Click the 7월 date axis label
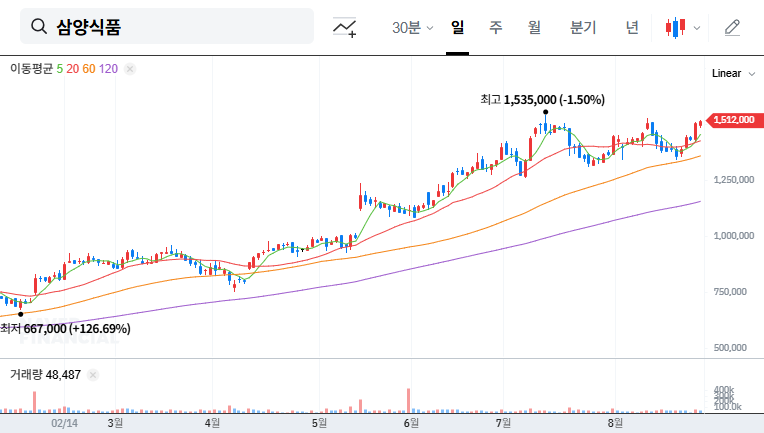Image resolution: width=764 pixels, height=433 pixels. pyautogui.click(x=503, y=423)
